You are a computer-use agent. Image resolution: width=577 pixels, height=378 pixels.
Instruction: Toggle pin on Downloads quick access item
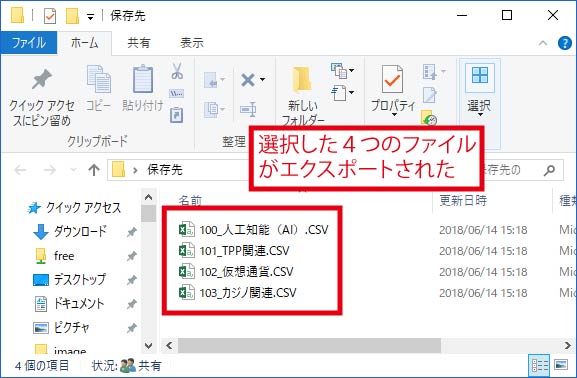pos(132,232)
